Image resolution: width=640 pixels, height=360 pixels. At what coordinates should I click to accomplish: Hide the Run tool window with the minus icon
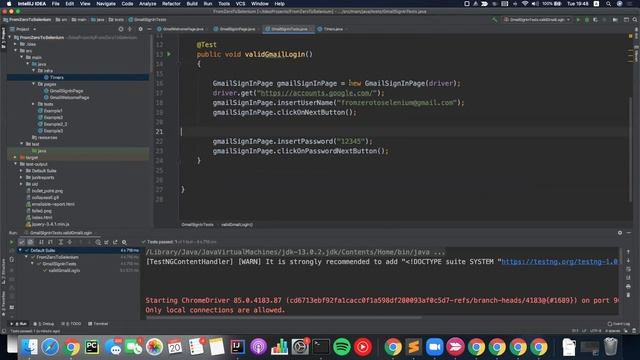point(629,233)
